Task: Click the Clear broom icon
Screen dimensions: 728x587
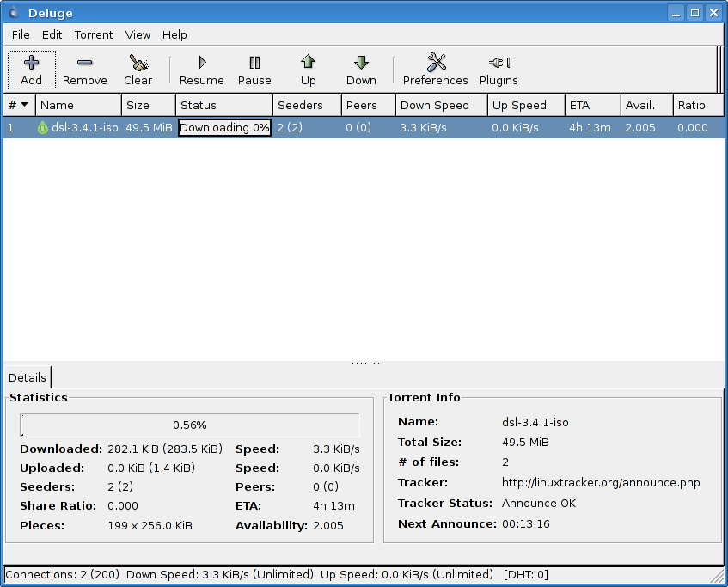Action: click(x=138, y=63)
